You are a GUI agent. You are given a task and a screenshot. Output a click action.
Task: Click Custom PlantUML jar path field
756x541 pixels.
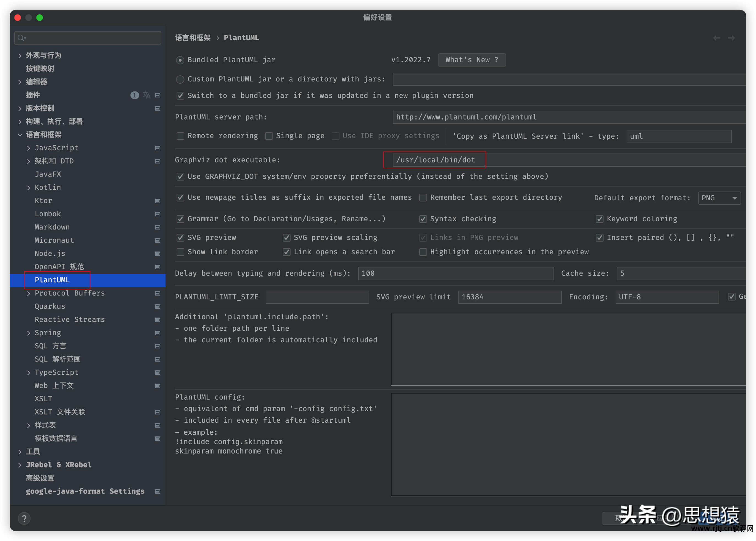pyautogui.click(x=569, y=79)
